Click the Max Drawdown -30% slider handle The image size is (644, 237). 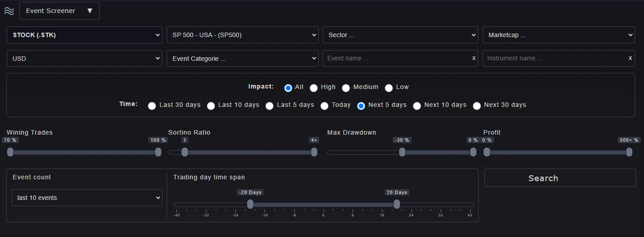402,152
